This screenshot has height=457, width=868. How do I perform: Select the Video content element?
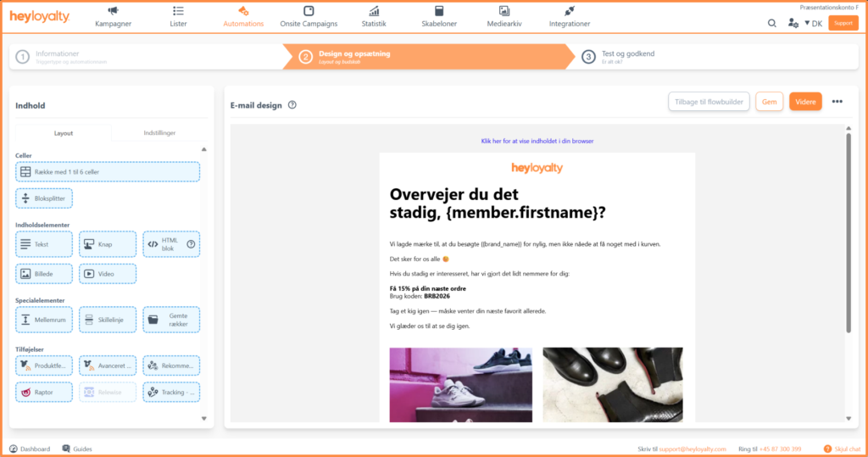click(x=108, y=274)
